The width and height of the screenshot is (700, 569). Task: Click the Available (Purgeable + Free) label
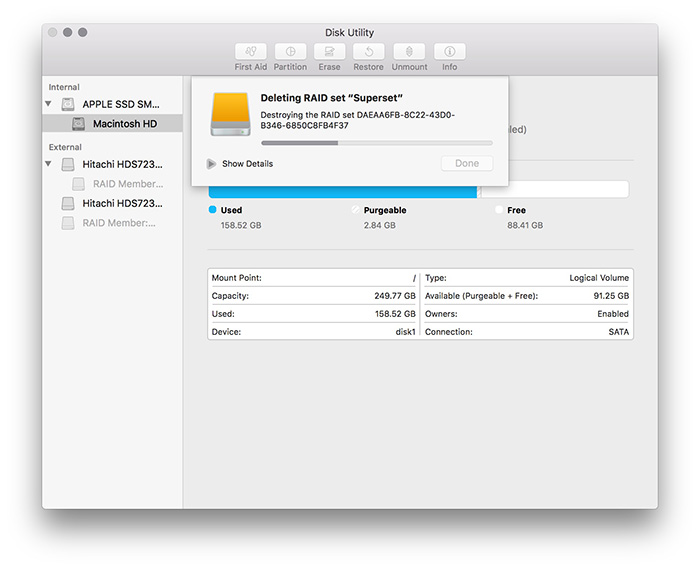[482, 296]
